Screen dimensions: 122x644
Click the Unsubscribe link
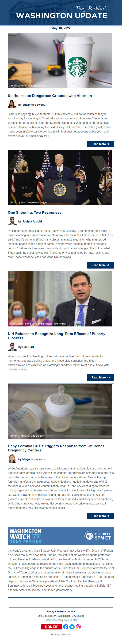(x=65, y=634)
